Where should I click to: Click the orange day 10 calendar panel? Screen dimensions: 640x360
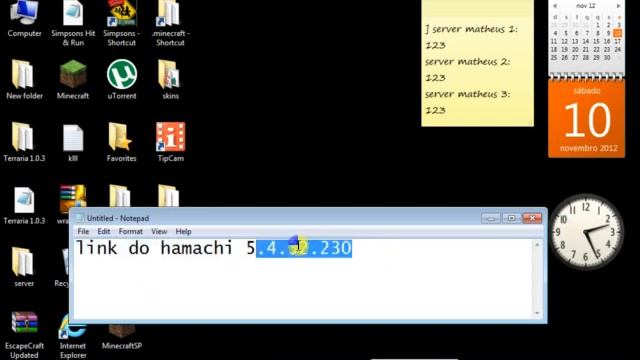[x=587, y=118]
